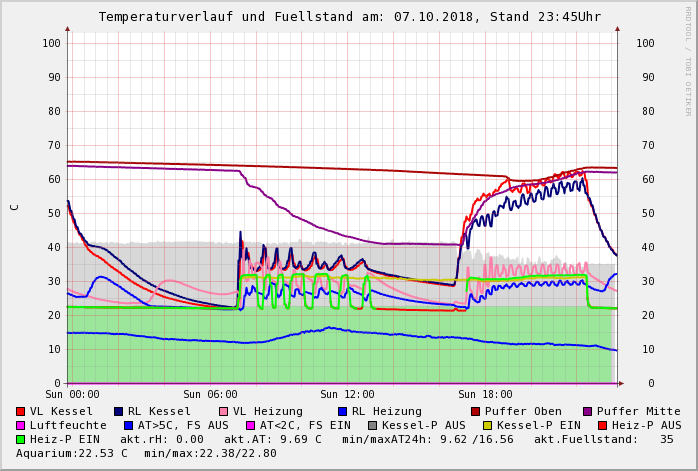Select the AT>5C, FS AUS swatch
Viewport: 698px width, 471px height.
coord(128,425)
